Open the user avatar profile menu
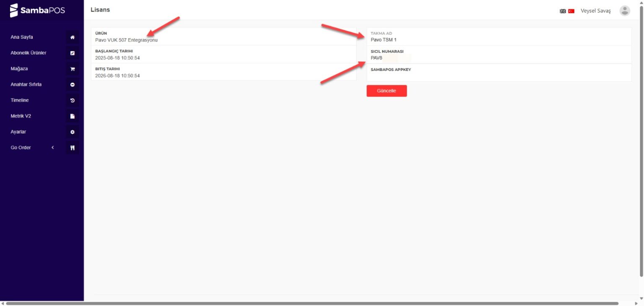The image size is (644, 306). pos(624,10)
